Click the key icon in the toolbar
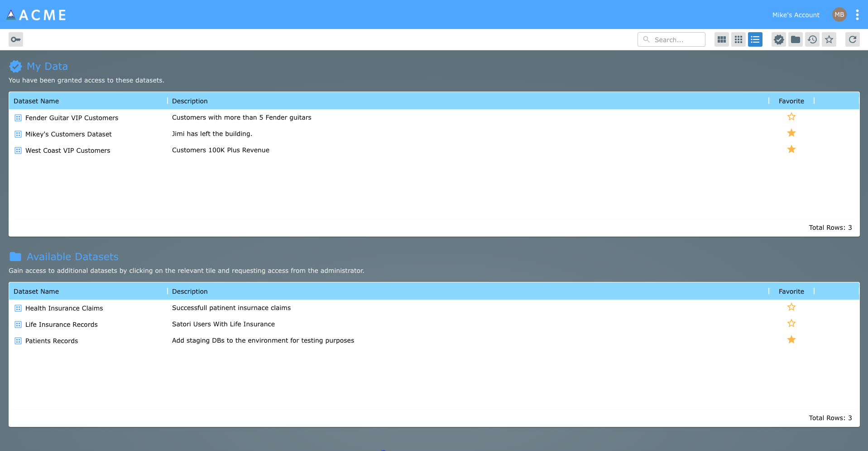The image size is (868, 451). (x=16, y=39)
